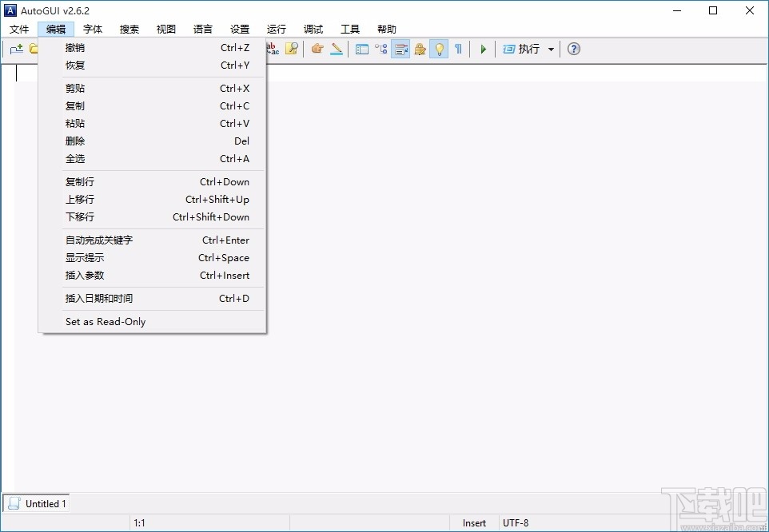Click the new file icon on the toolbar
769x532 pixels.
point(16,49)
